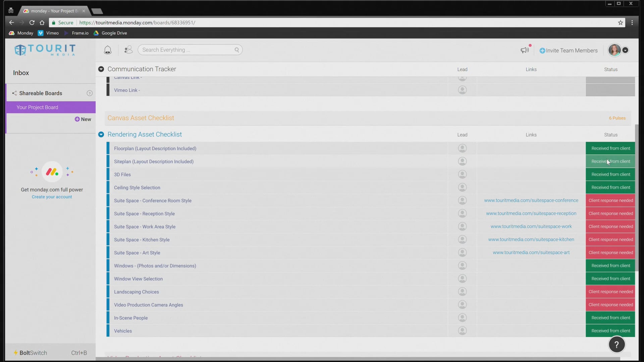Collapse the Rendering Asset Checklist group
Image resolution: width=644 pixels, height=362 pixels.
pyautogui.click(x=101, y=134)
